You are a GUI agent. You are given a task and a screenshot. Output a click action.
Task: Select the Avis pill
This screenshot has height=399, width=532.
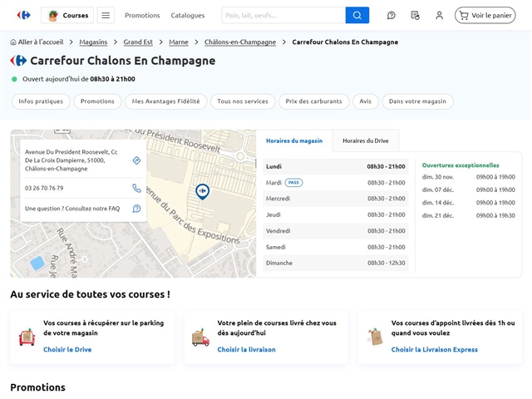[366, 101]
